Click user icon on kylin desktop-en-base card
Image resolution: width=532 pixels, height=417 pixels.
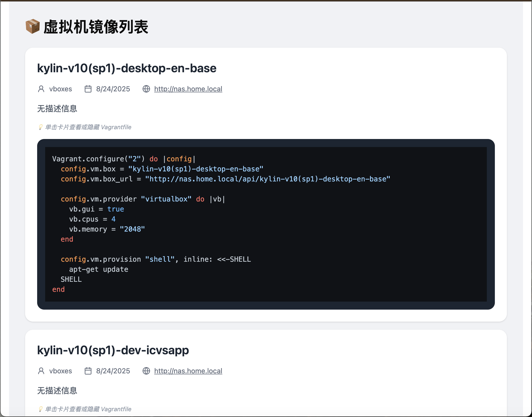click(41, 89)
